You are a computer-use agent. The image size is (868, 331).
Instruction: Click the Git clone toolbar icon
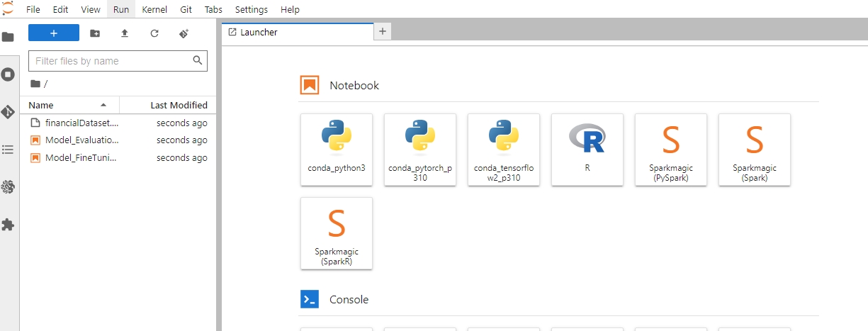[x=184, y=33]
